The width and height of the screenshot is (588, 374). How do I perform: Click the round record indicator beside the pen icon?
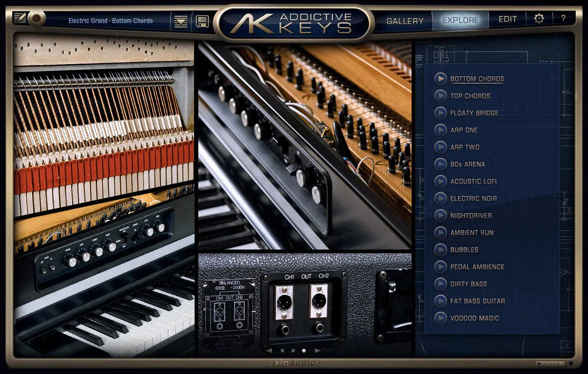point(35,18)
